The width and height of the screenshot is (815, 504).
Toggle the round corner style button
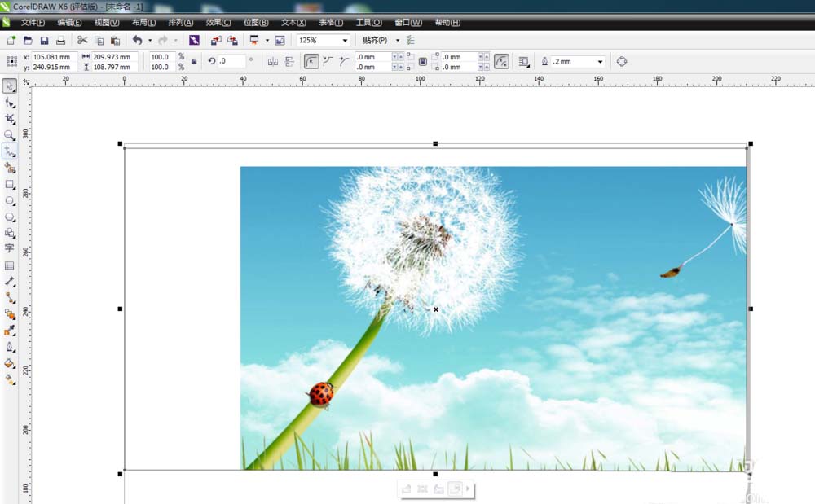(x=311, y=61)
